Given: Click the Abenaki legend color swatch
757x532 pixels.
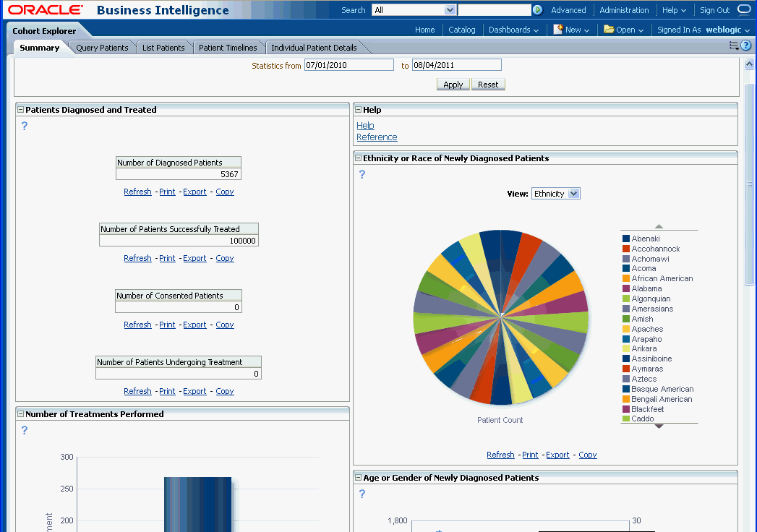Looking at the screenshot, I should click(x=626, y=239).
